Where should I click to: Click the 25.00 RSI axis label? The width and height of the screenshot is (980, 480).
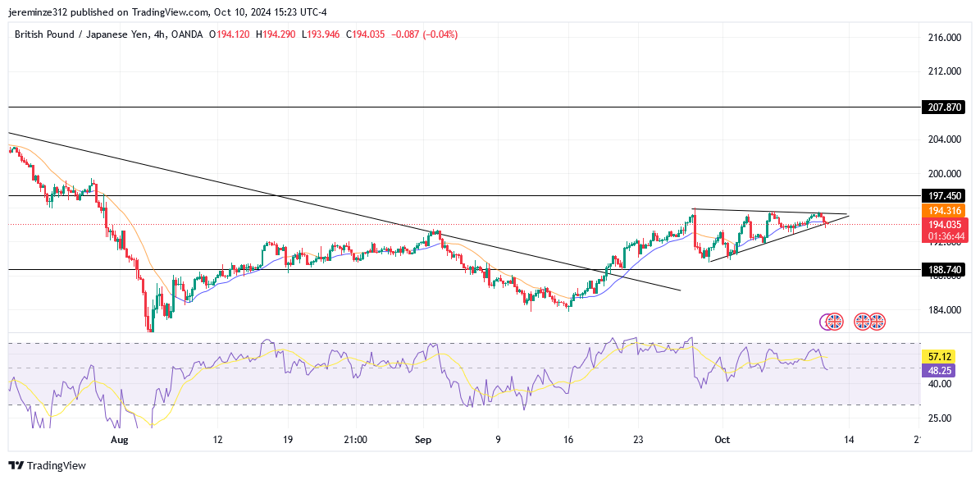click(x=941, y=418)
